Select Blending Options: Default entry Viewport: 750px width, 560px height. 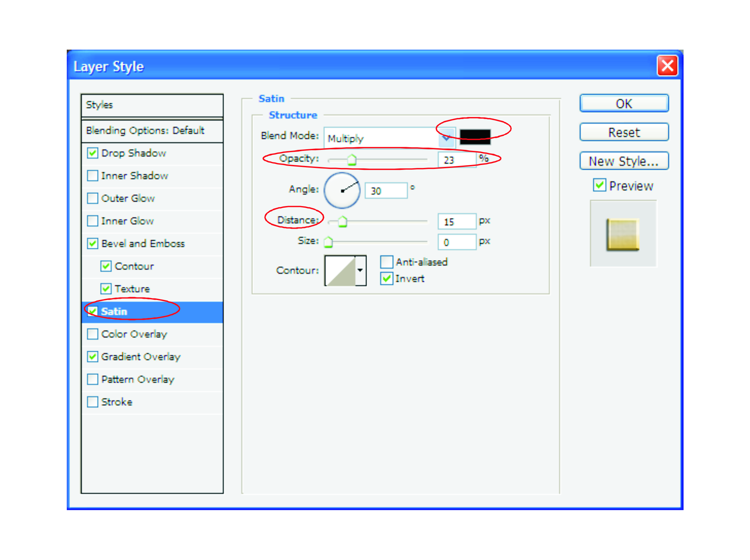click(145, 130)
